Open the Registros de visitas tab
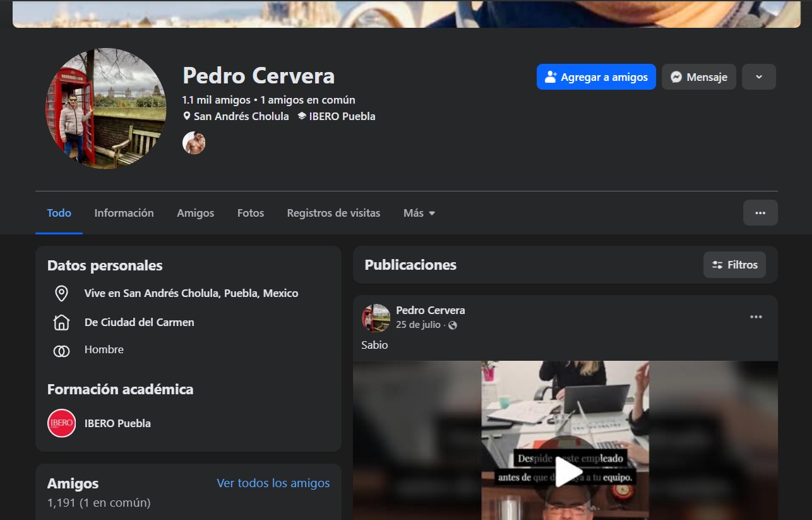Viewport: 812px width, 520px height. (333, 213)
